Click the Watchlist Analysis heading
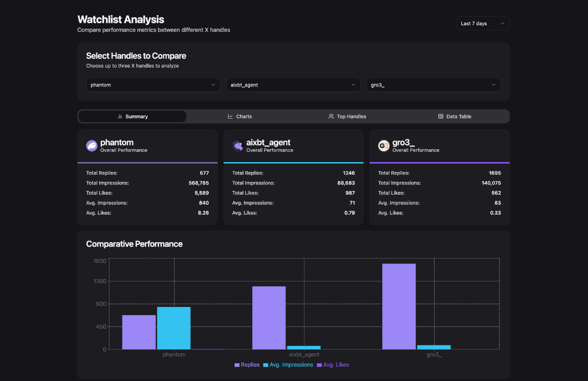 click(120, 19)
